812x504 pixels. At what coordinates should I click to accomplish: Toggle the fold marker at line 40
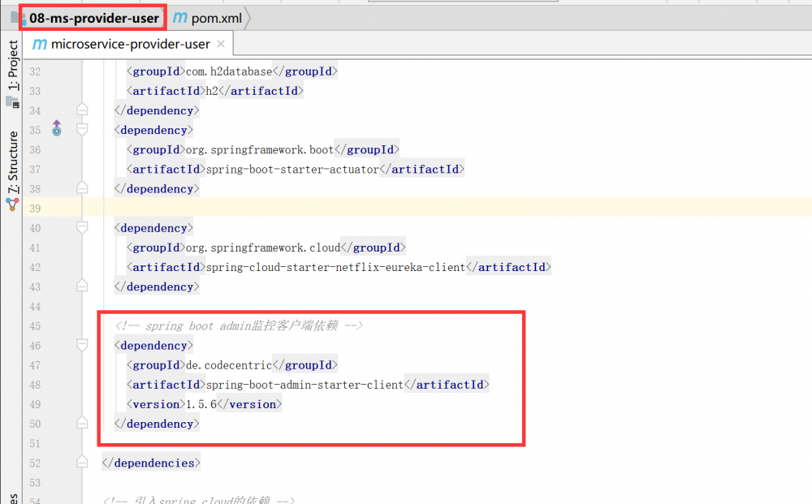[81, 227]
